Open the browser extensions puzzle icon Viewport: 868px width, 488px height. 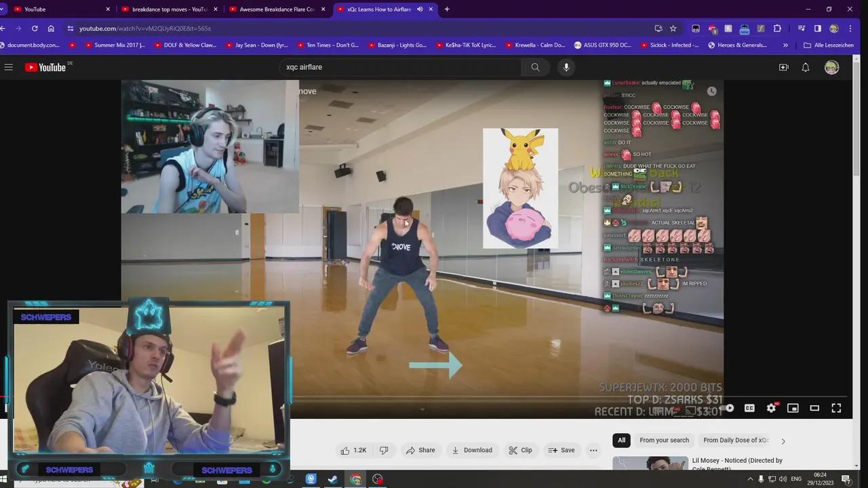(x=777, y=28)
